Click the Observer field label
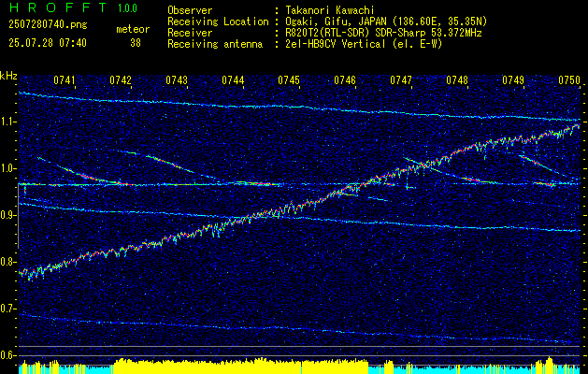This screenshot has height=374, width=588. click(x=190, y=10)
